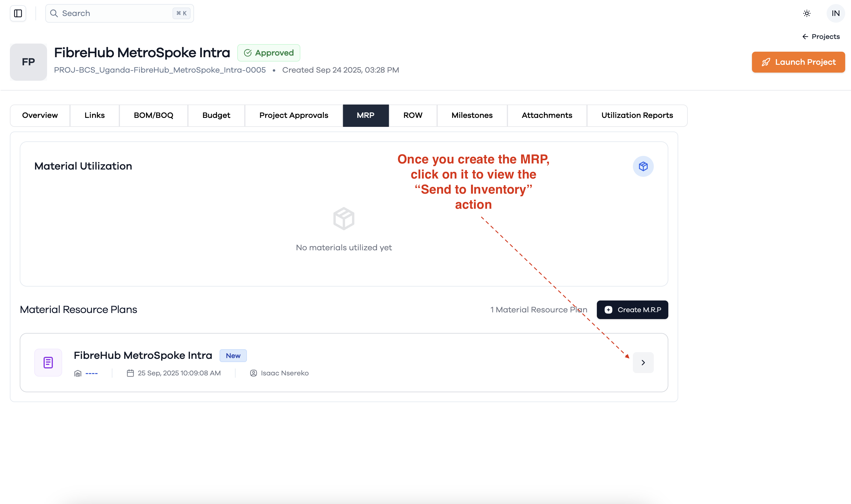
Task: Open the New badge on the MRP card
Action: (233, 356)
